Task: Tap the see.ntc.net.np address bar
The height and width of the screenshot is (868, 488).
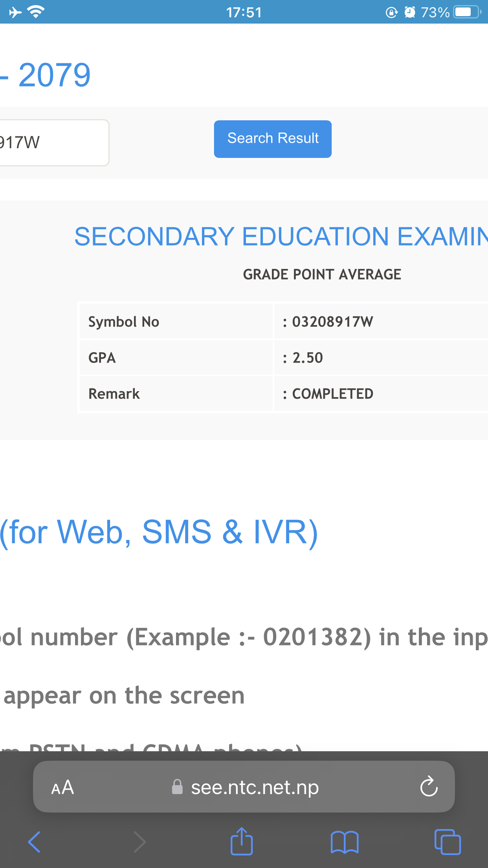Action: [x=255, y=787]
